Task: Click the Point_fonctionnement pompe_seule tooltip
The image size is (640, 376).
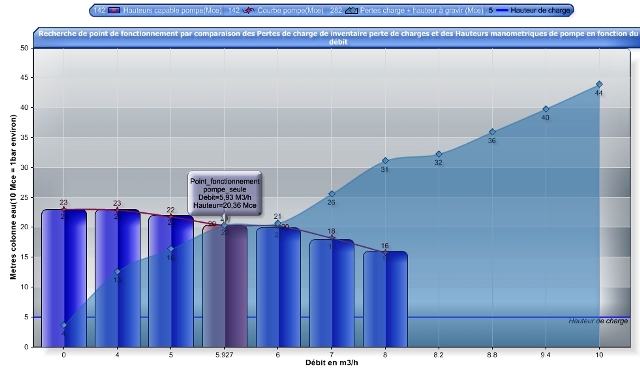Action: [225, 193]
